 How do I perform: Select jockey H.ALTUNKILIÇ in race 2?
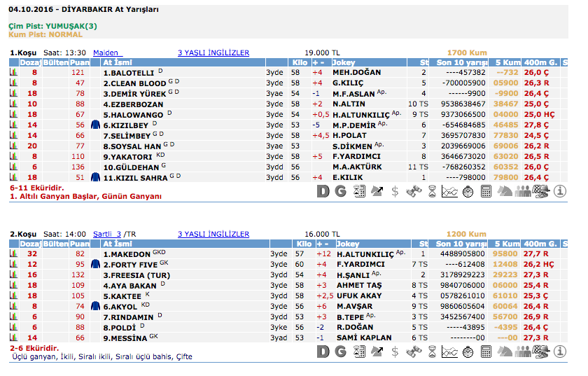[x=365, y=254]
